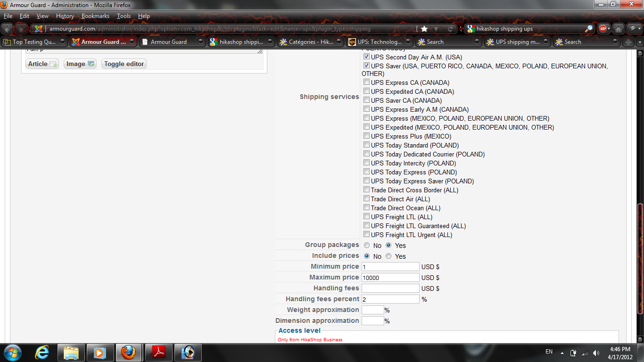Click the Maximum price field

tap(390, 278)
